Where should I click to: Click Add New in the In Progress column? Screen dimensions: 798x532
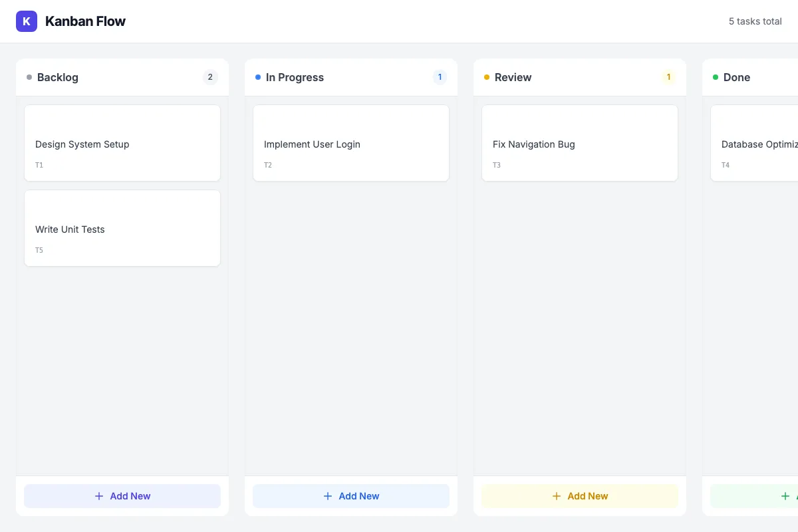pos(351,496)
